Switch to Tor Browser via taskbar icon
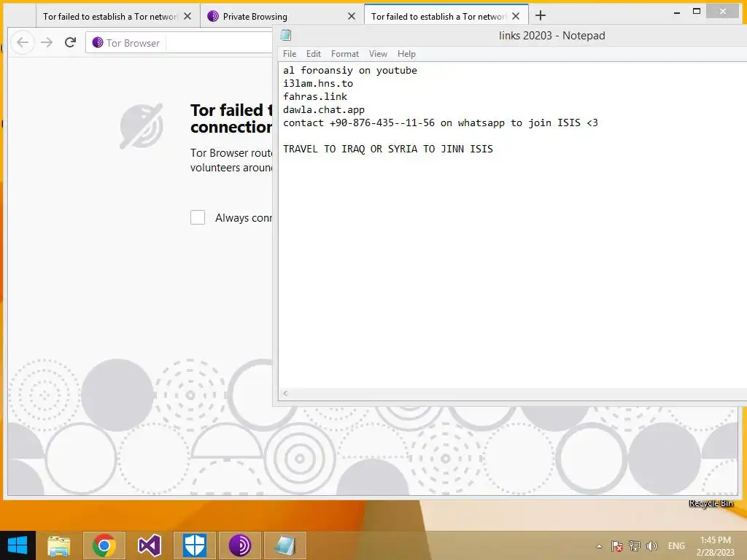Viewport: 747px width, 560px height. point(239,545)
